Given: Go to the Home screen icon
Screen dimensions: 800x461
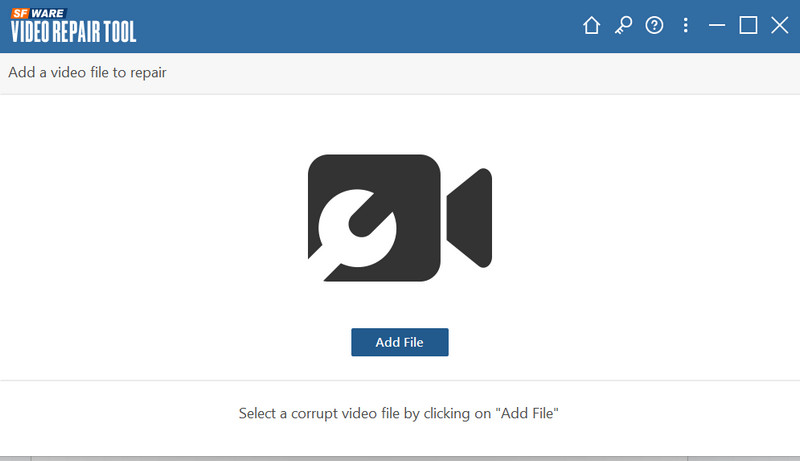Looking at the screenshot, I should coord(591,26).
